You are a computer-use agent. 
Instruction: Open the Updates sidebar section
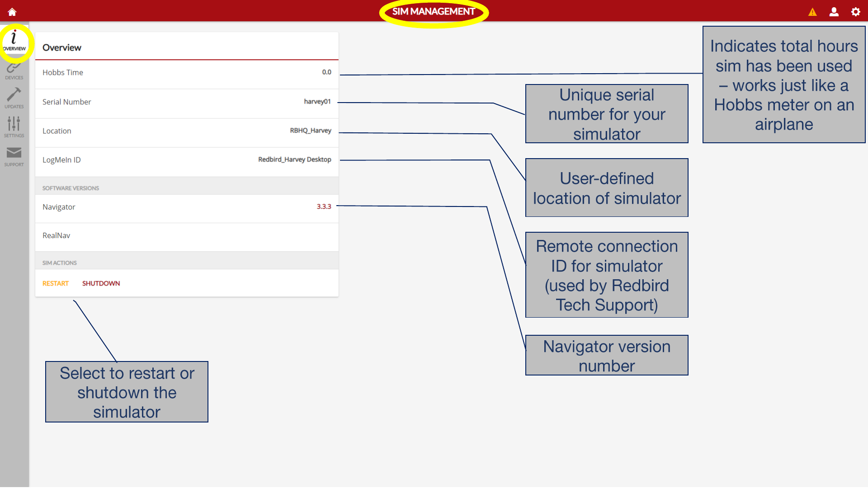click(14, 98)
